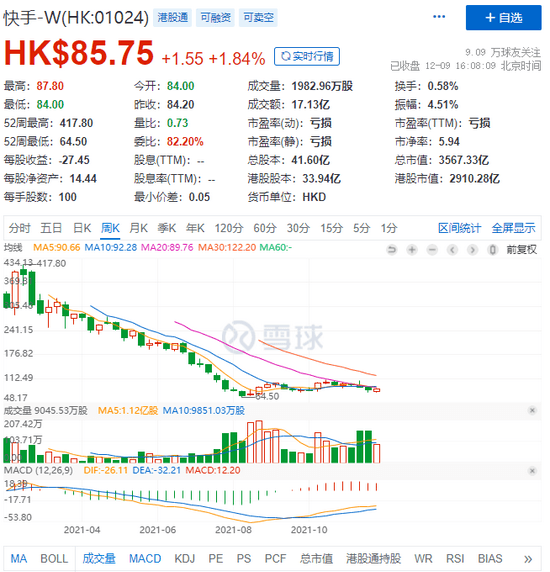Shift chart left with the left chevron icon
This screenshot has height=572, width=550.
point(452,250)
